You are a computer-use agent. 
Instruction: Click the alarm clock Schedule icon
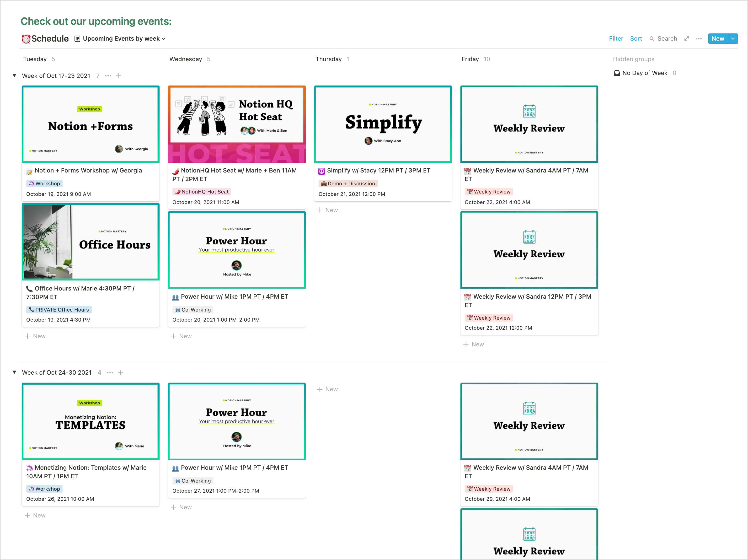(26, 39)
